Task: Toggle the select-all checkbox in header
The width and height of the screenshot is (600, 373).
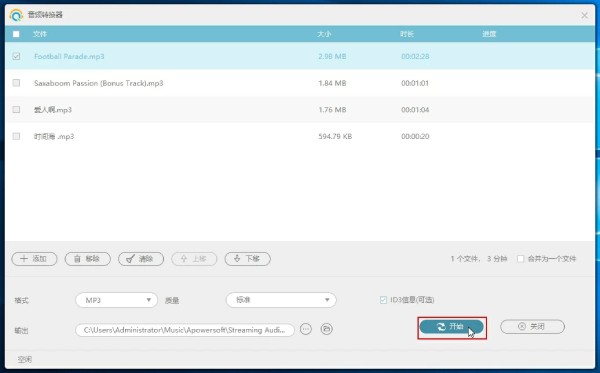Action: (x=16, y=34)
